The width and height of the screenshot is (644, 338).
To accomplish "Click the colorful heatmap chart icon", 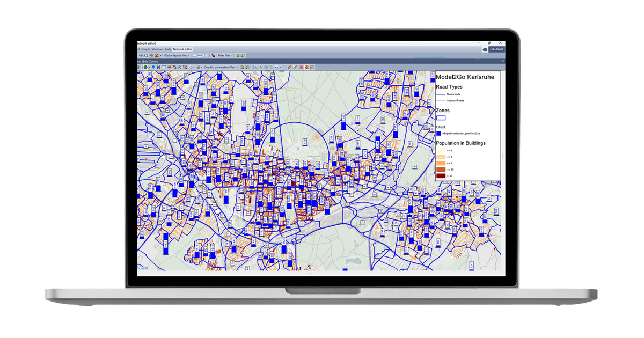I will tap(157, 55).
